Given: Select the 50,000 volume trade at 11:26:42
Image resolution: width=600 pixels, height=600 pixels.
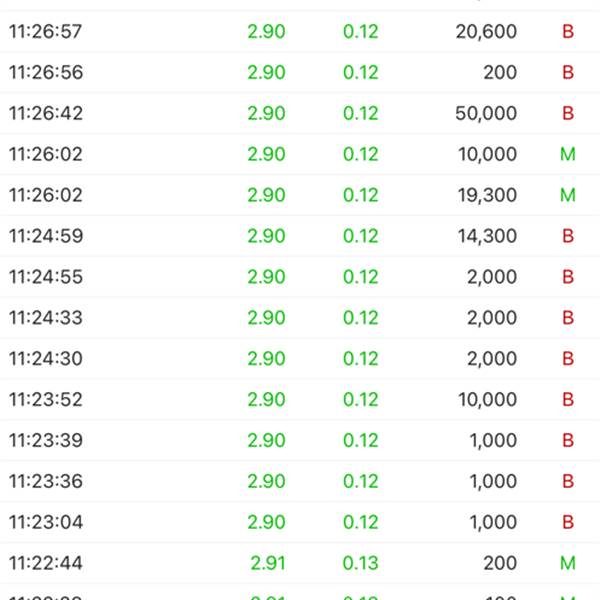Looking at the screenshot, I should tap(300, 113).
